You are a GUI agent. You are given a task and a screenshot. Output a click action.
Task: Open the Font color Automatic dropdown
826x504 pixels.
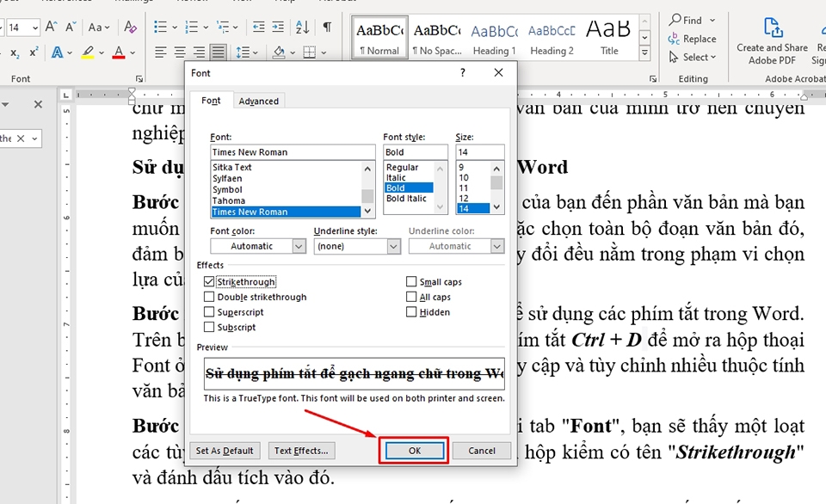pyautogui.click(x=299, y=246)
